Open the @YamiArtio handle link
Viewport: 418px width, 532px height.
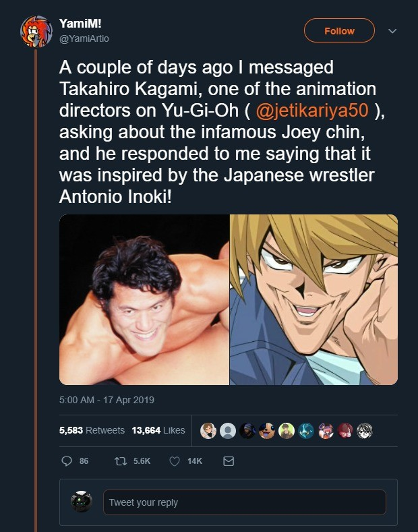[x=84, y=38]
